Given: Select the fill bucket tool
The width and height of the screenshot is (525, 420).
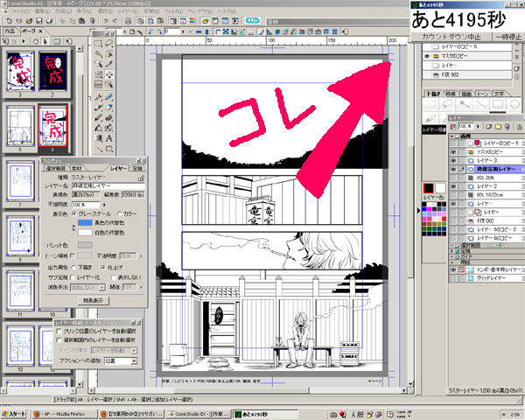Looking at the screenshot, I should coord(98,128).
